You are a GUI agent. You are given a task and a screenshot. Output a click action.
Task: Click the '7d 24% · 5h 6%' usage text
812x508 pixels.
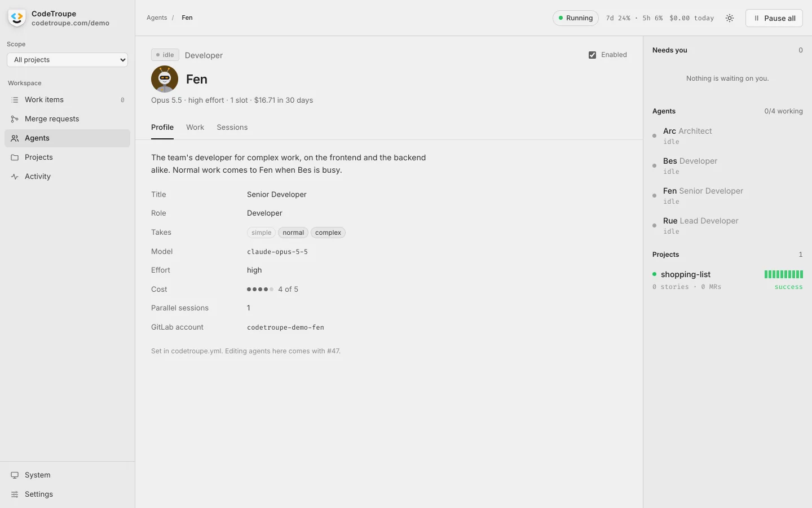pyautogui.click(x=634, y=18)
